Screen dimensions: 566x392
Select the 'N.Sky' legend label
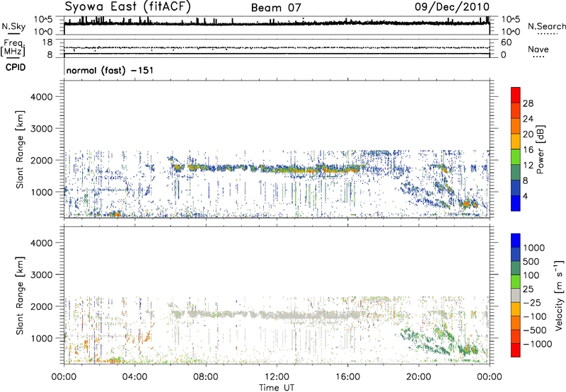click(x=13, y=26)
